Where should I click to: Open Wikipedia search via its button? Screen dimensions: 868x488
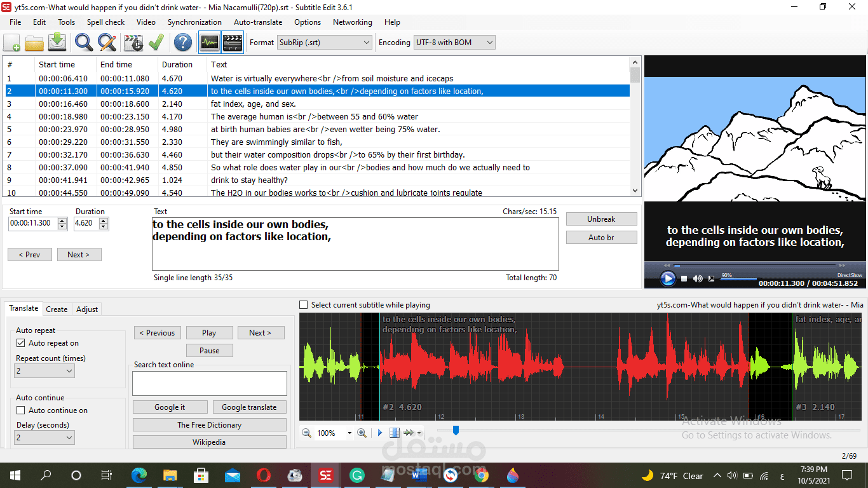pyautogui.click(x=209, y=442)
